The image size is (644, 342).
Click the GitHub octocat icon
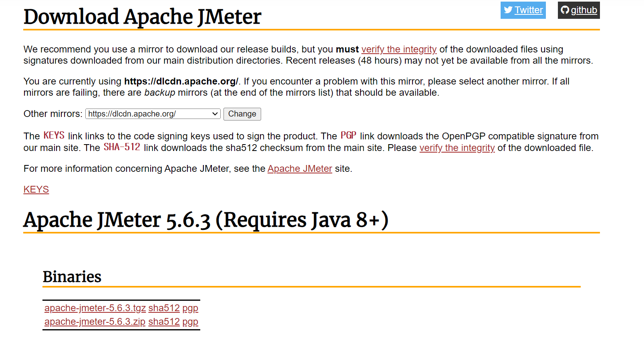[x=565, y=10]
